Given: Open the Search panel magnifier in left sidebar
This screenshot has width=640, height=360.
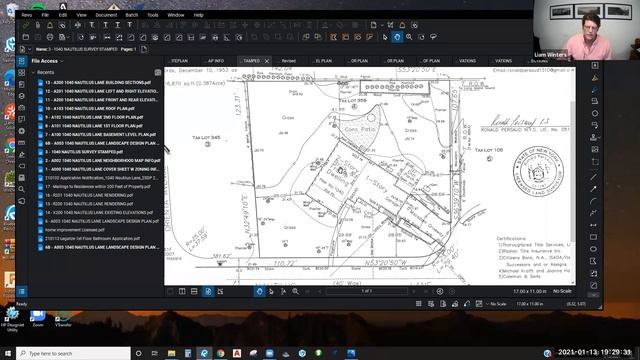Looking at the screenshot, I should [22, 189].
